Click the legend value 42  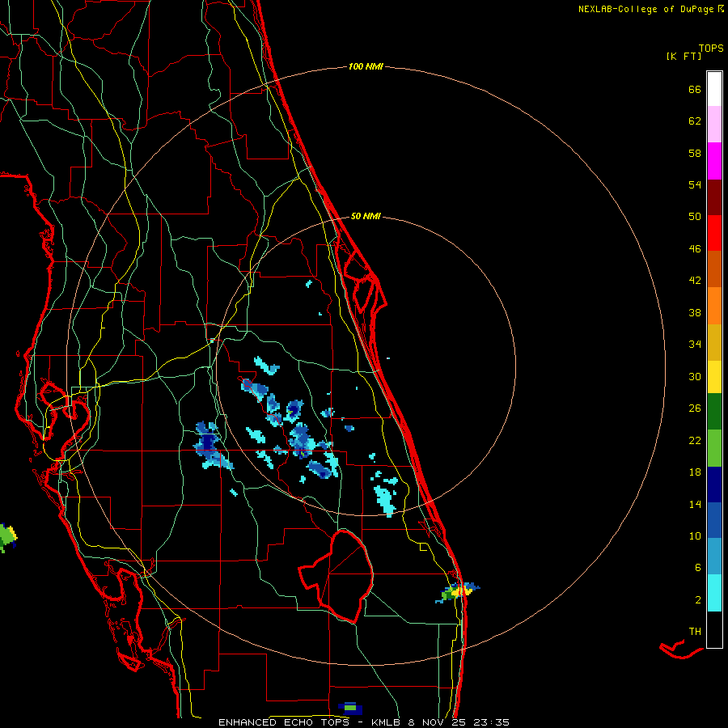point(695,281)
